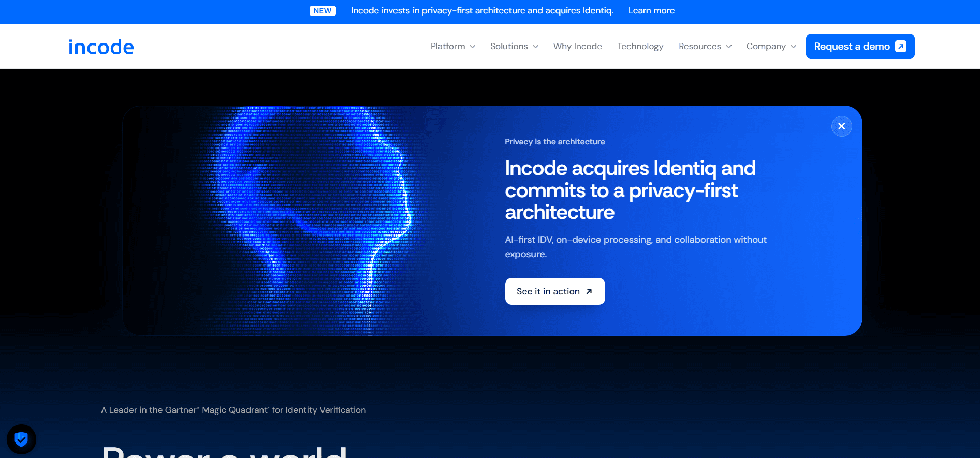Expand the Solutions menu
Screen dimensions: 980x458
point(515,47)
